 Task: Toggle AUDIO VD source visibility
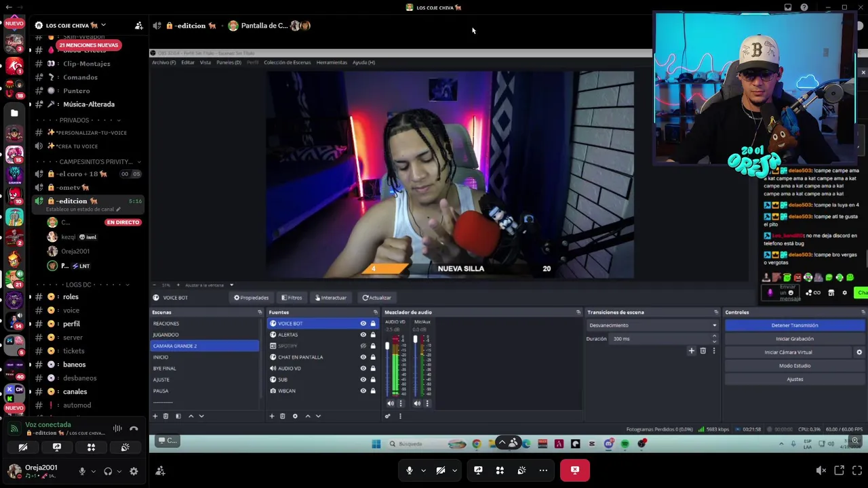click(363, 369)
